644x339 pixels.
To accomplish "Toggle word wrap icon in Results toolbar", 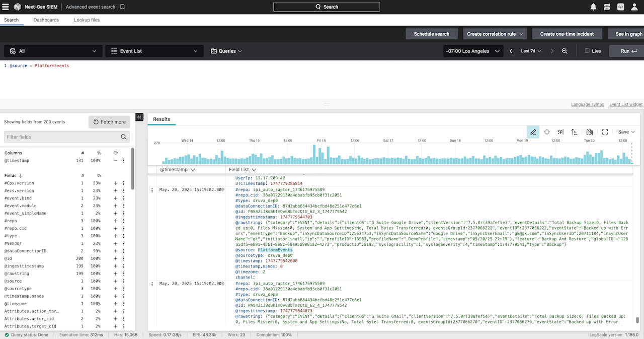I will pyautogui.click(x=560, y=132).
